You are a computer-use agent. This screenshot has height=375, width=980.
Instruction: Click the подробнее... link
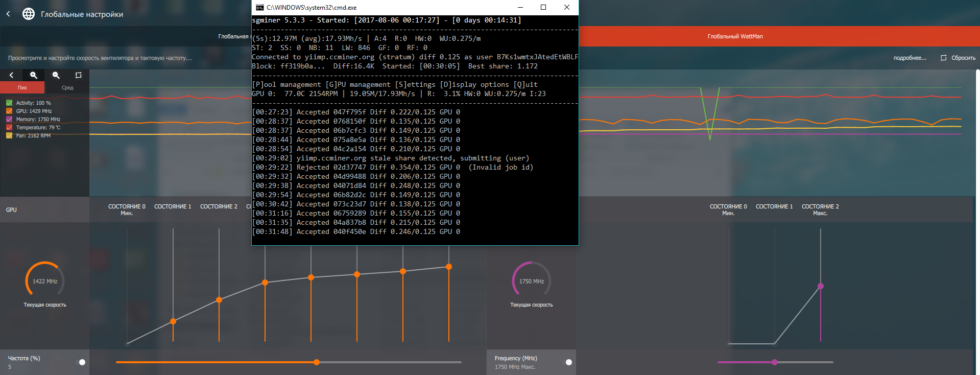910,58
